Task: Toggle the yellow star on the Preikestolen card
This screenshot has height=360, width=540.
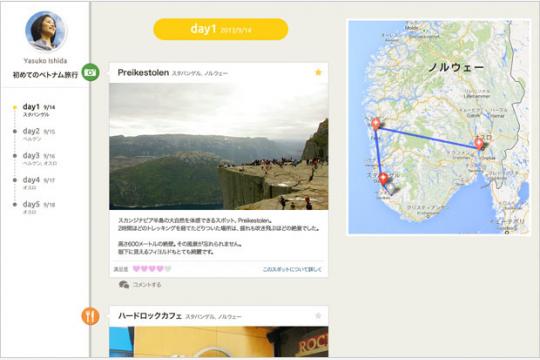Action: [x=318, y=72]
